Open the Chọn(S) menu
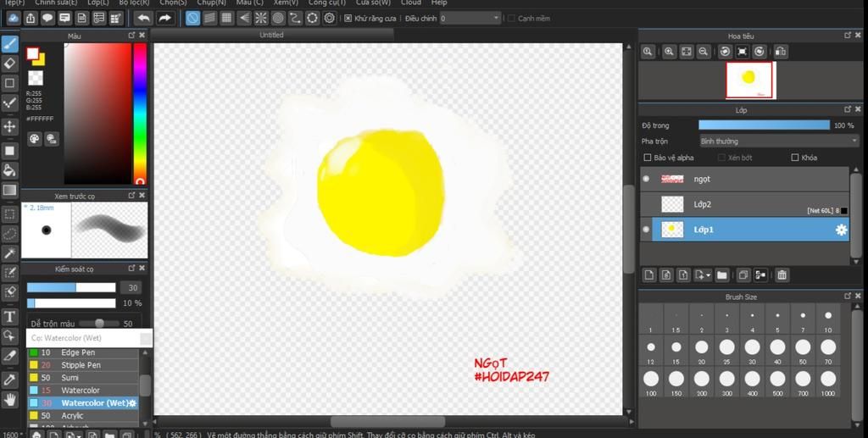 (x=173, y=3)
